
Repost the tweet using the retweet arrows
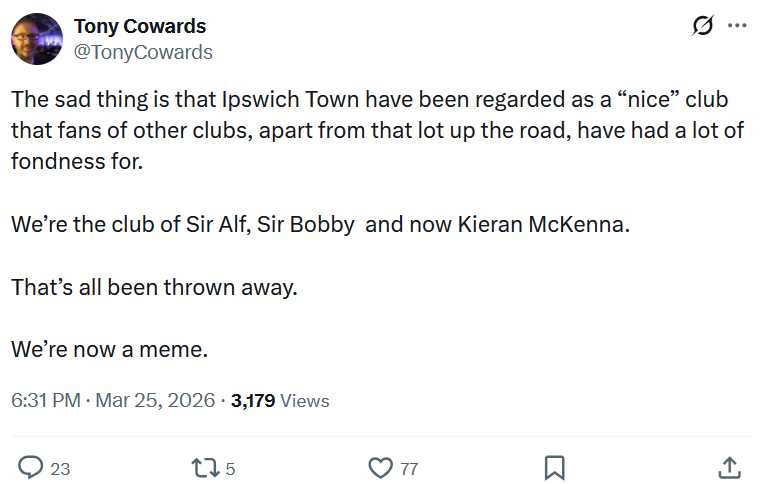pos(206,468)
